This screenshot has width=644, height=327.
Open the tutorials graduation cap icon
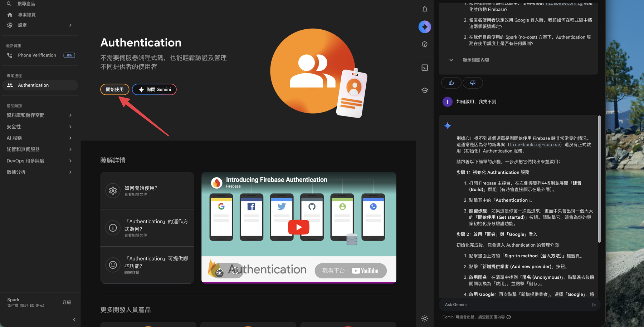tap(425, 90)
